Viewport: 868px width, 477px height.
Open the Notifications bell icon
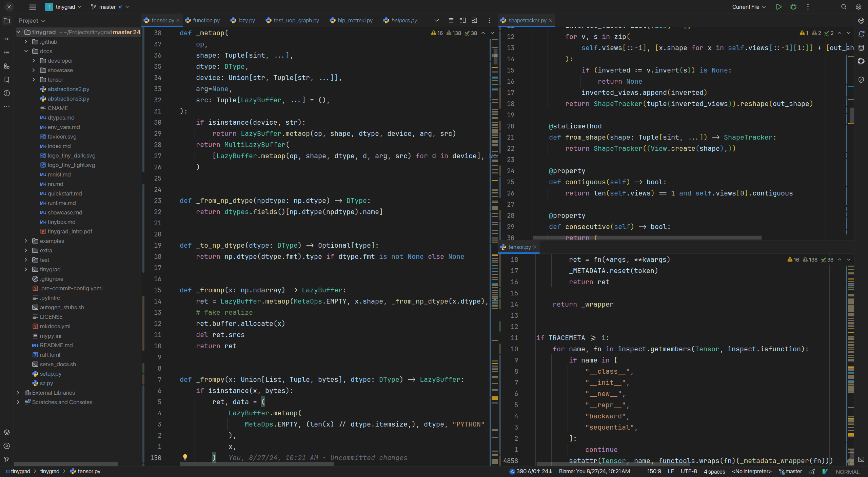coord(861,34)
